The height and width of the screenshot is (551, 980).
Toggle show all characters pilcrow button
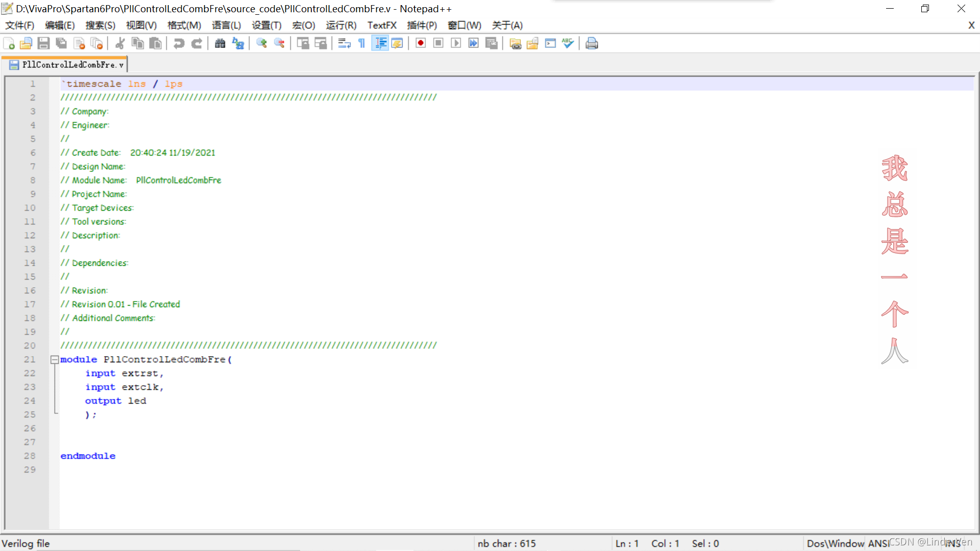pyautogui.click(x=362, y=43)
